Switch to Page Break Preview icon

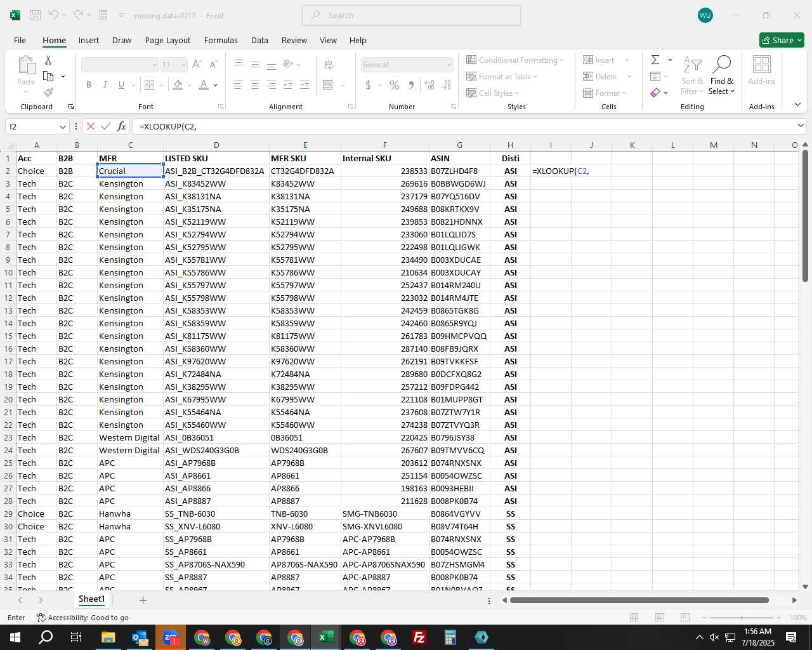tap(685, 618)
